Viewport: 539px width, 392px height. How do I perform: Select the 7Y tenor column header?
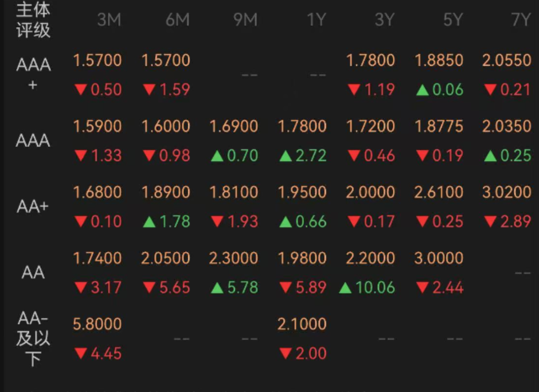click(x=521, y=20)
